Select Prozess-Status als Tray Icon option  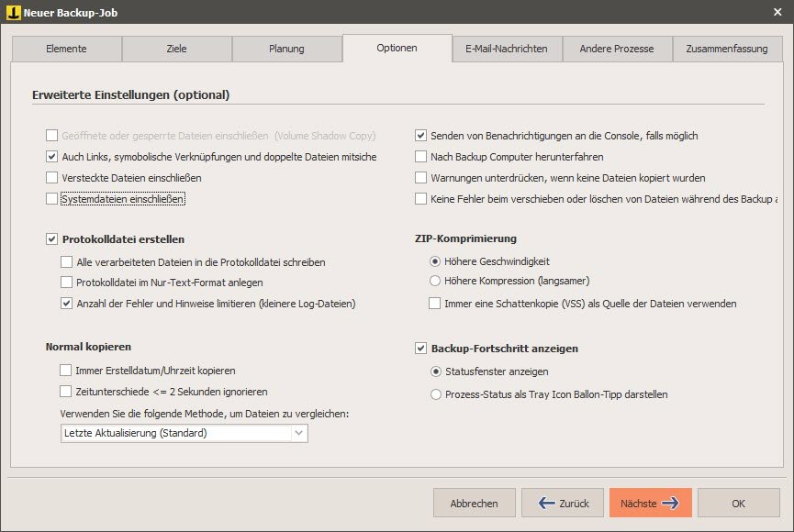[436, 394]
